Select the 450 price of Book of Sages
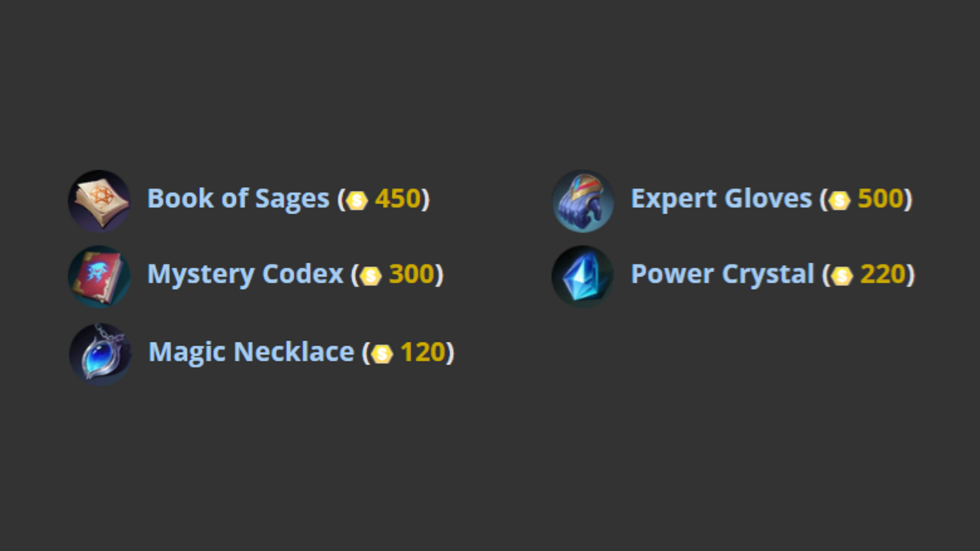The width and height of the screenshot is (980, 551). pyautogui.click(x=397, y=199)
